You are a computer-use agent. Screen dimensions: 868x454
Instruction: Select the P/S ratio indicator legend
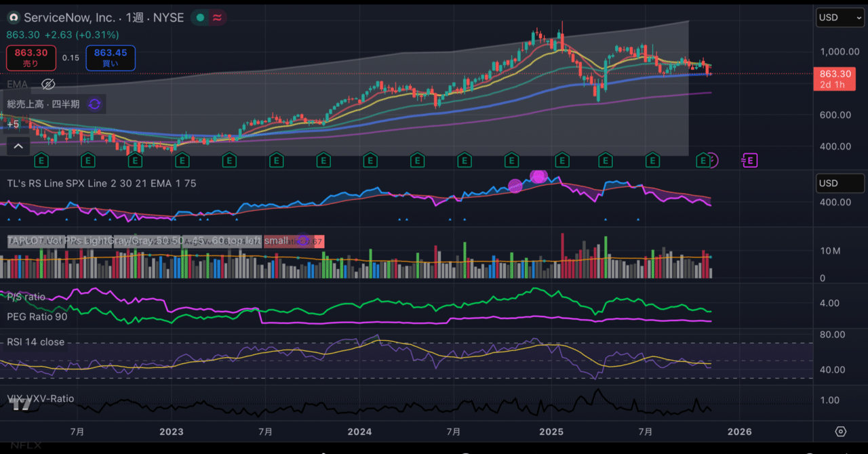[x=26, y=297]
